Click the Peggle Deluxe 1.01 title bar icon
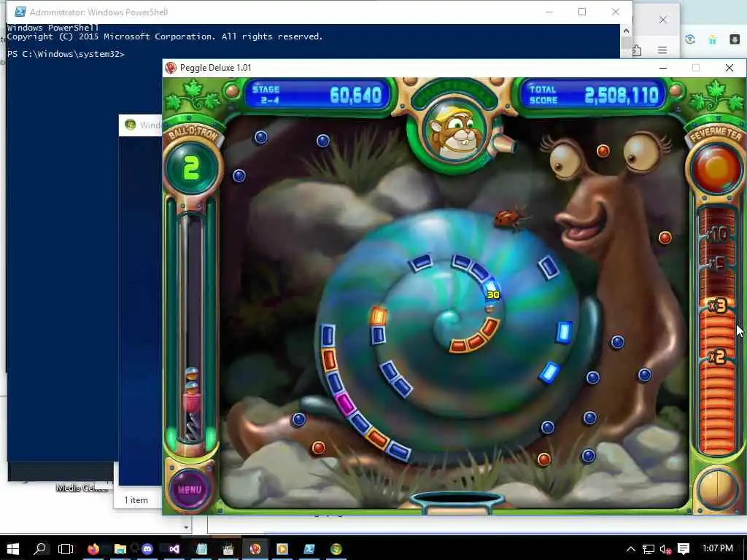Image resolution: width=747 pixels, height=560 pixels. click(171, 68)
